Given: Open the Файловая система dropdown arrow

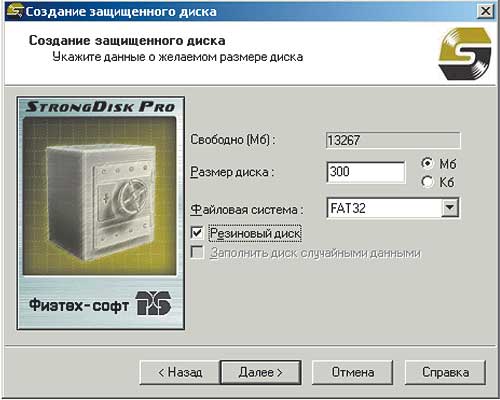Looking at the screenshot, I should pos(450,208).
